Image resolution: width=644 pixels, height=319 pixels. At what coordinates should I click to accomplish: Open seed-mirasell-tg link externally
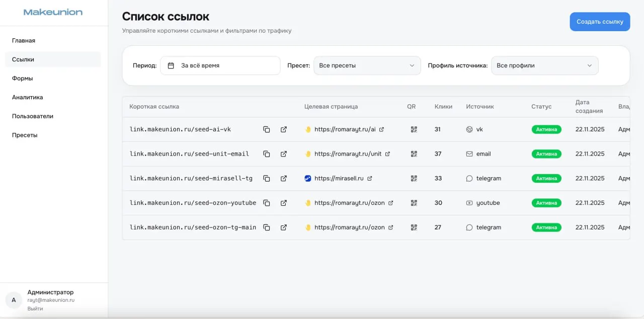tap(284, 179)
